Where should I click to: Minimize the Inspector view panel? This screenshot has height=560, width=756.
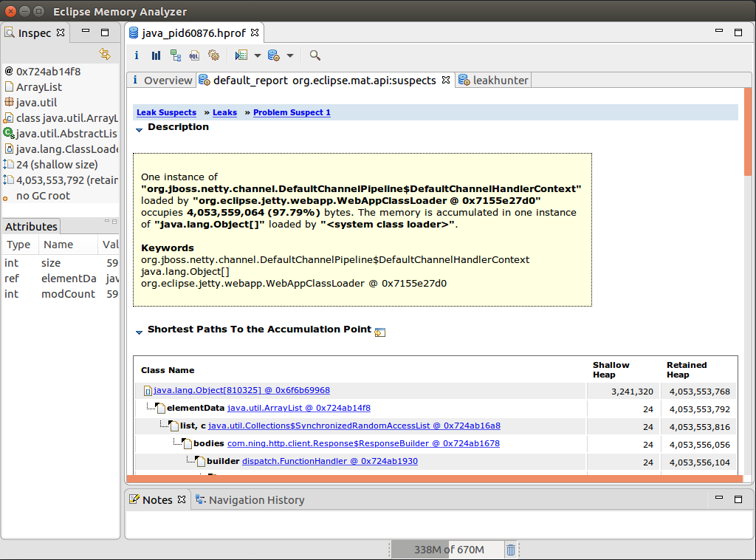click(x=86, y=31)
